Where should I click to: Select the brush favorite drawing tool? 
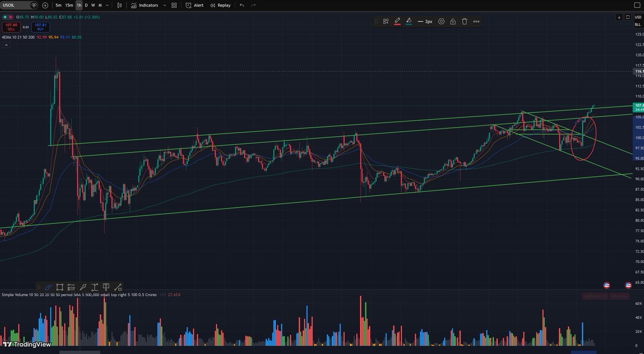[48, 287]
